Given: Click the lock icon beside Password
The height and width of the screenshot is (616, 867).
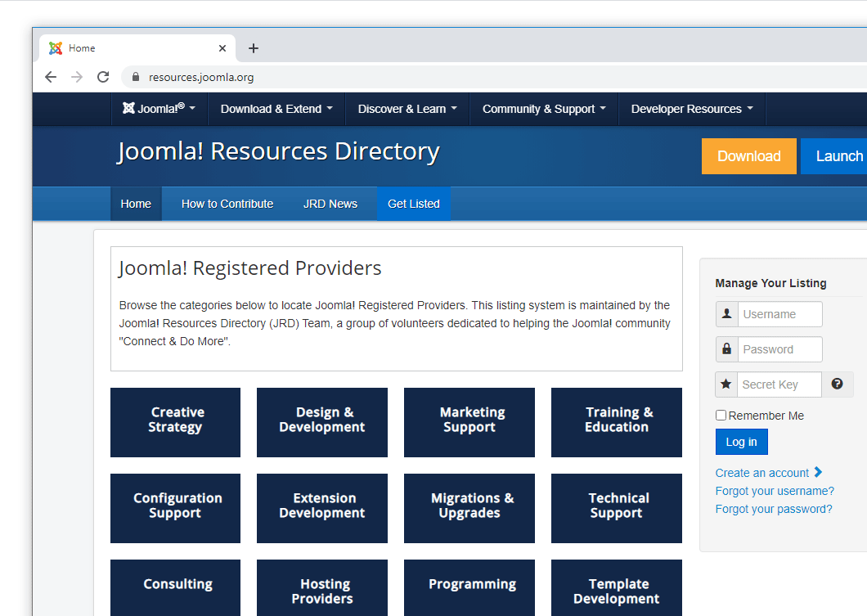Looking at the screenshot, I should pos(726,349).
